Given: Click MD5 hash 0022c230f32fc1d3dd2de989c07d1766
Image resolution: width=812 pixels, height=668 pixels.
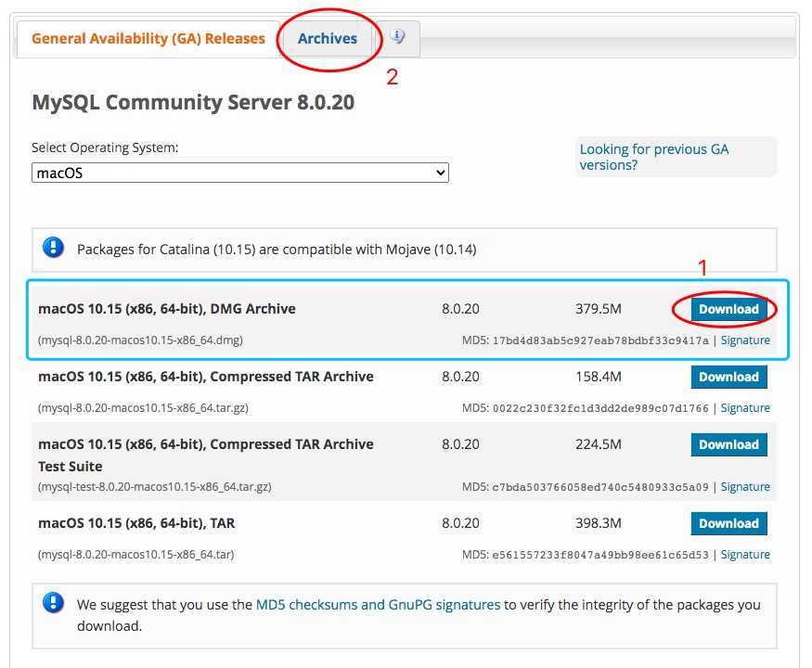Looking at the screenshot, I should click(600, 408).
